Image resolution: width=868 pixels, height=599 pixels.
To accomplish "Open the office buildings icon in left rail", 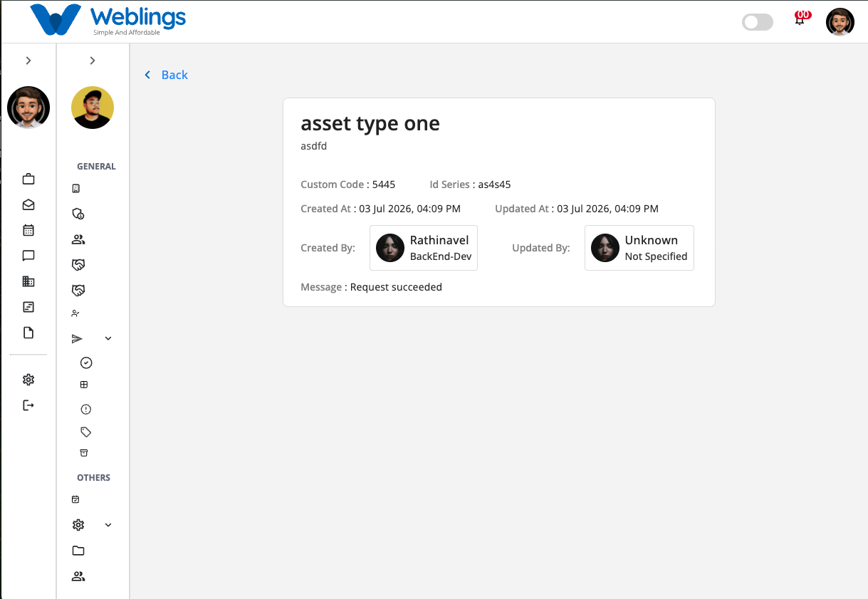I will pyautogui.click(x=28, y=281).
